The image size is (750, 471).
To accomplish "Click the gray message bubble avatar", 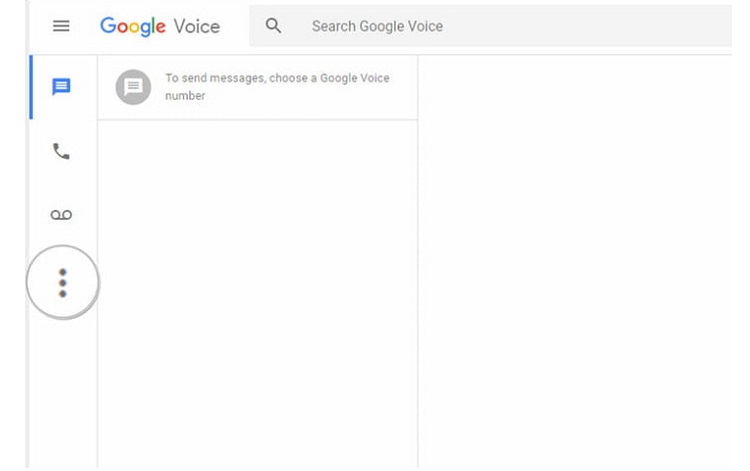I will tap(133, 87).
